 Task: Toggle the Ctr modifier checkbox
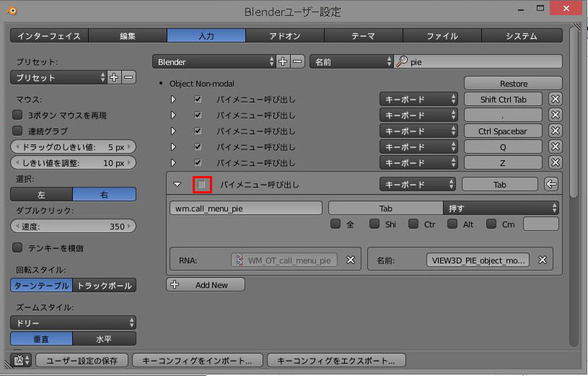point(413,224)
